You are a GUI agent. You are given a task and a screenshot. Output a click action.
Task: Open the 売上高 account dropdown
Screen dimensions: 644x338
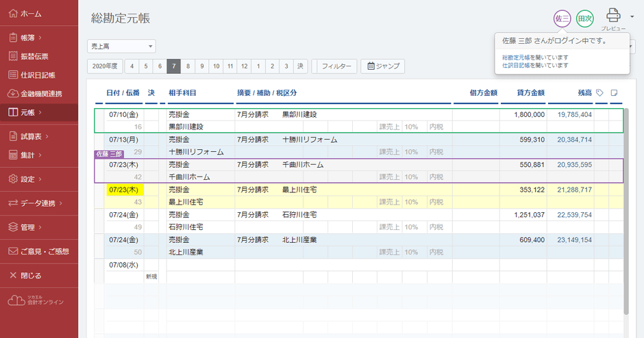[x=121, y=46]
